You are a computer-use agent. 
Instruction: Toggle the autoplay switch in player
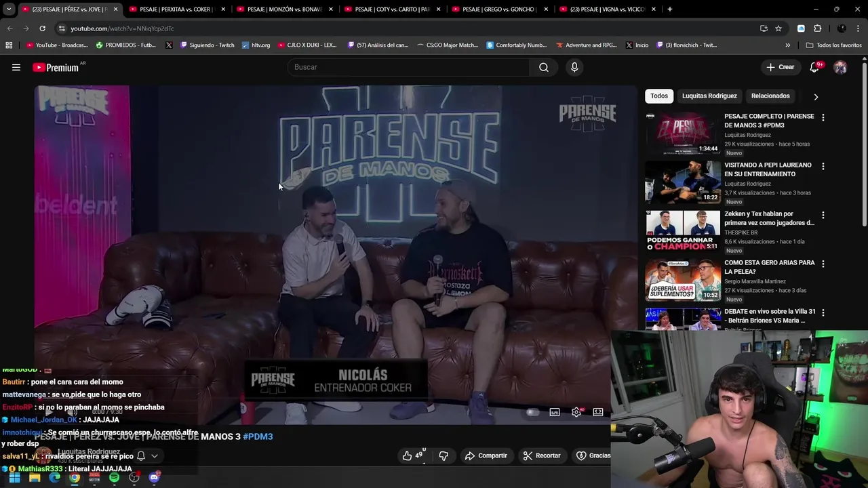pyautogui.click(x=532, y=412)
